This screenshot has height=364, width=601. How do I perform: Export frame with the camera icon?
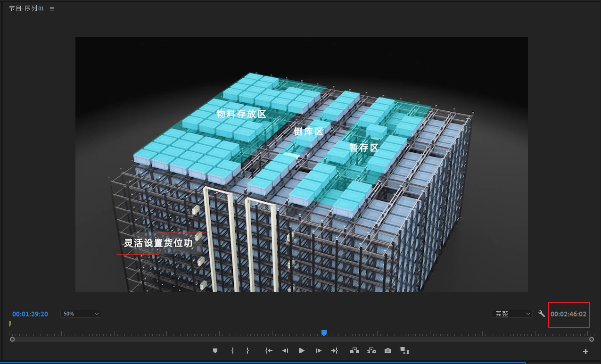point(387,351)
